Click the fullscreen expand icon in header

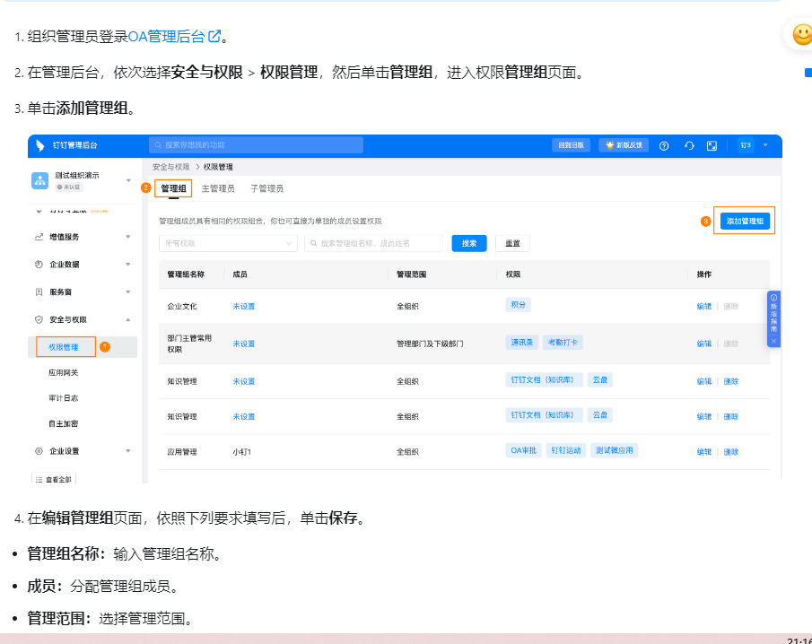point(712,146)
